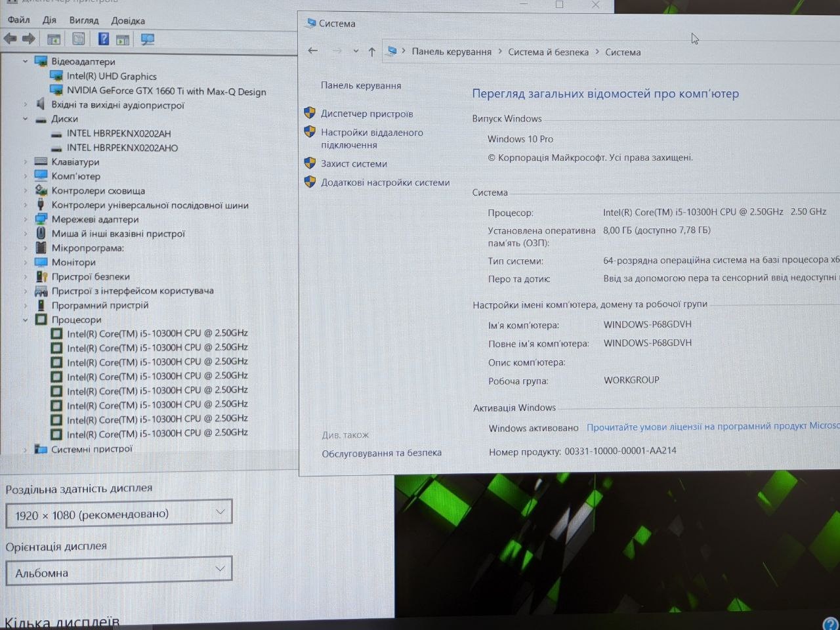Screen dimensions: 840x630
Task: Select Intel(R) UHD Graphics device
Action: click(112, 76)
